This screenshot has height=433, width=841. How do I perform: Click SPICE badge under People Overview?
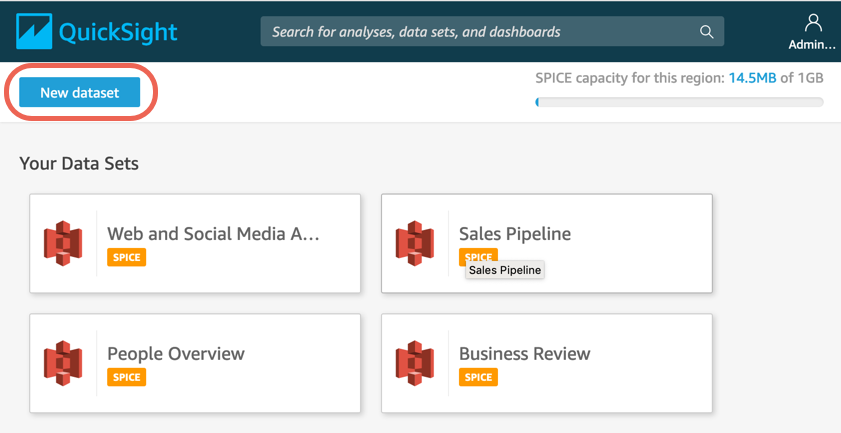click(126, 377)
